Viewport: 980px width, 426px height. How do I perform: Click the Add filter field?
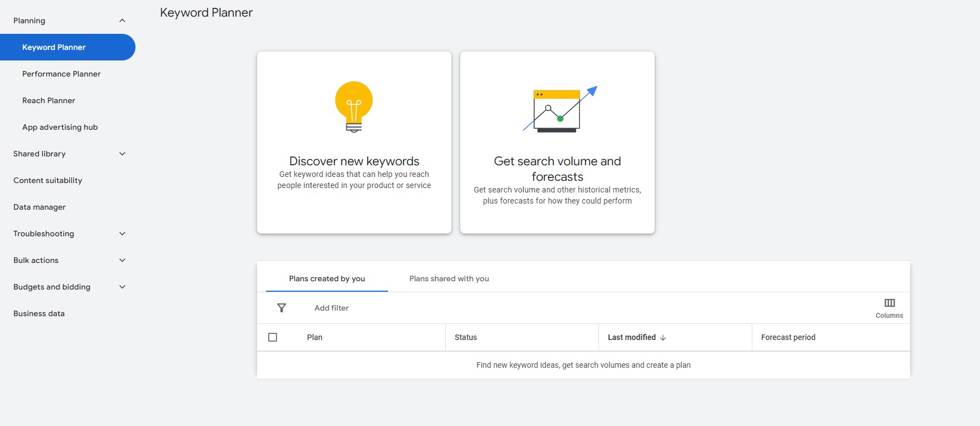tap(331, 308)
